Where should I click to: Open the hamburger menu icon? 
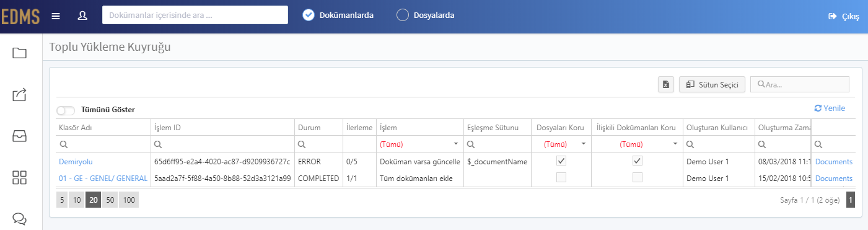pyautogui.click(x=56, y=15)
